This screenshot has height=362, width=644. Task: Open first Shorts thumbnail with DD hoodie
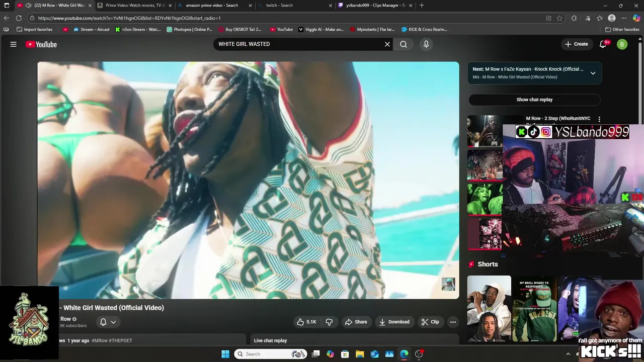[x=489, y=309]
